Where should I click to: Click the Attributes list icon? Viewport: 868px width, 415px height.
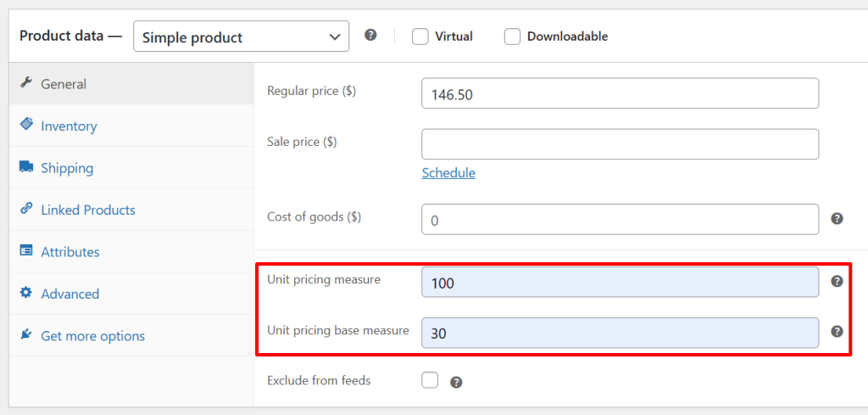tap(25, 251)
